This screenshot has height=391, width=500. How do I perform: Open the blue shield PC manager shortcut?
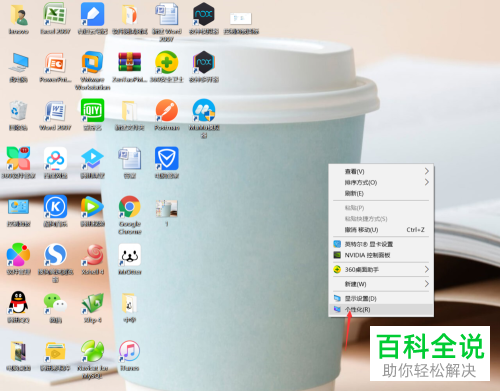click(167, 159)
